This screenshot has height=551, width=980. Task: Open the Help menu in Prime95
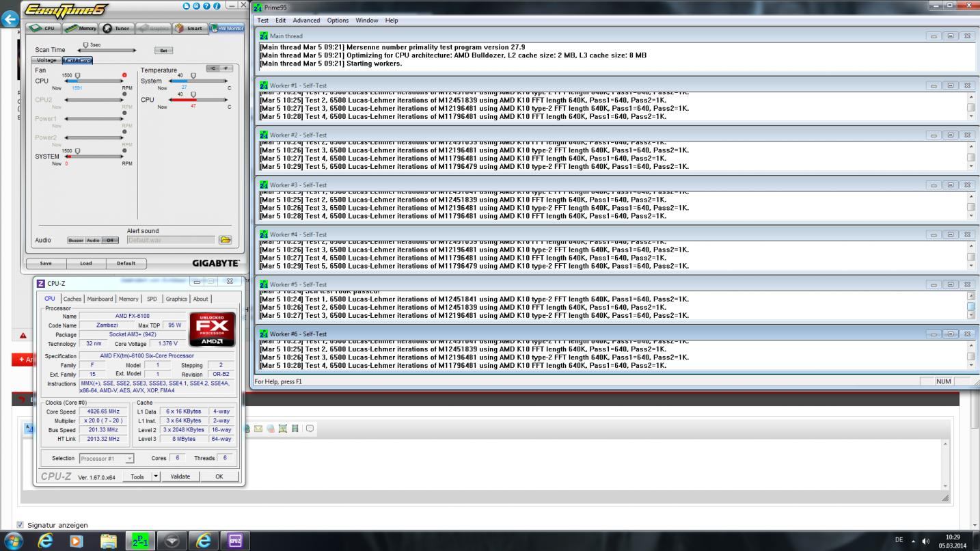pos(392,21)
